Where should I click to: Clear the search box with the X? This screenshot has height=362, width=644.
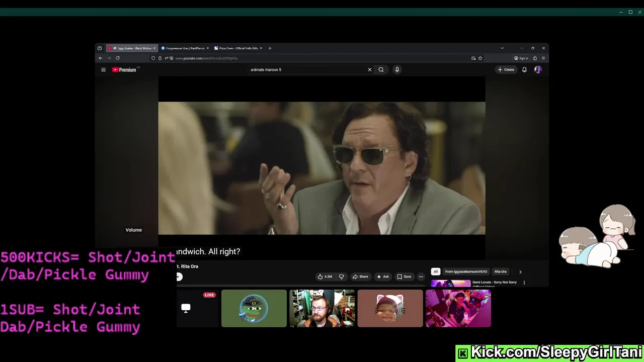coord(370,70)
